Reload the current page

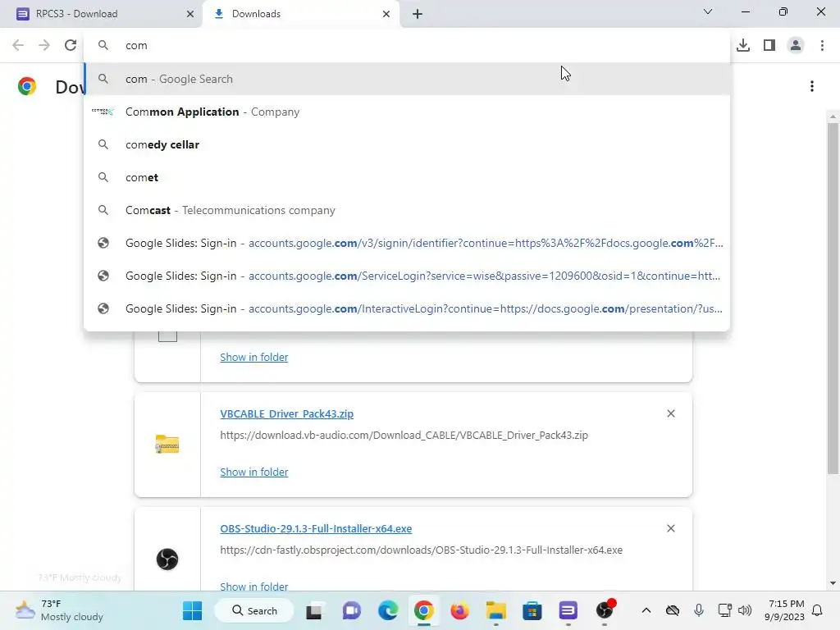click(71, 45)
